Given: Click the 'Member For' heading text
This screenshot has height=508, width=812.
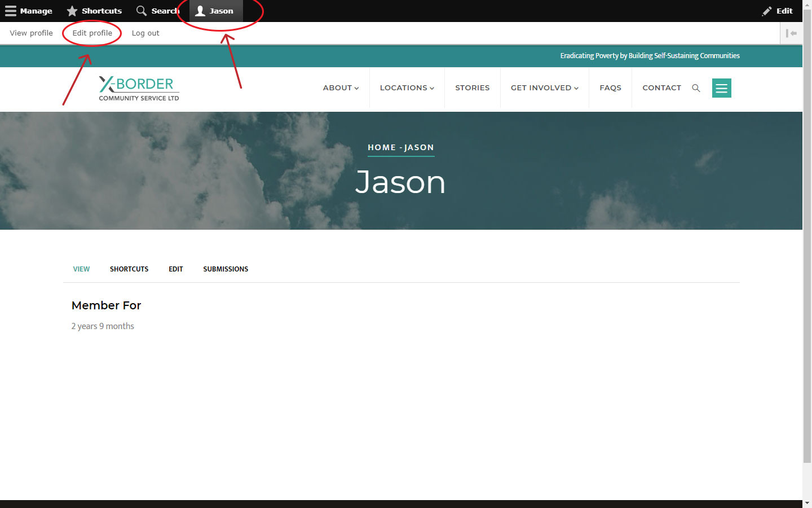Looking at the screenshot, I should click(106, 305).
